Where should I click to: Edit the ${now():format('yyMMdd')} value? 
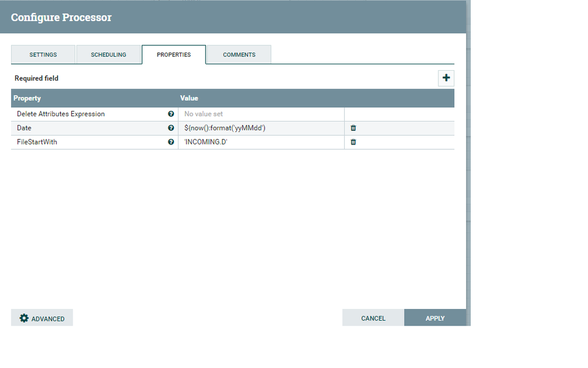[x=262, y=128]
